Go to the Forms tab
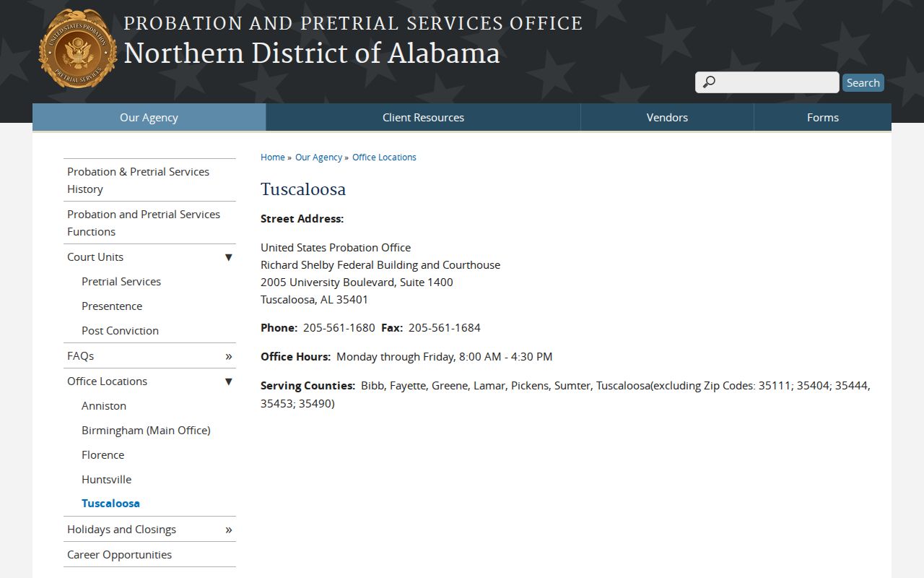The height and width of the screenshot is (578, 924). 823,117
